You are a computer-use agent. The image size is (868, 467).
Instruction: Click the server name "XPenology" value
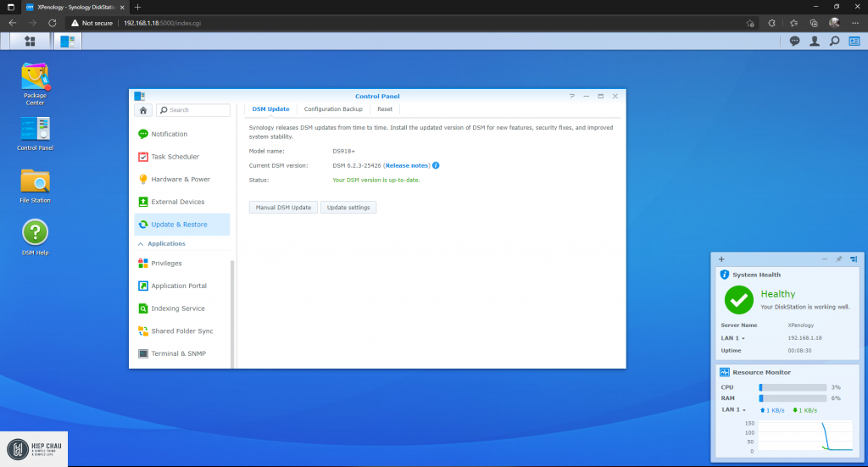coord(800,325)
